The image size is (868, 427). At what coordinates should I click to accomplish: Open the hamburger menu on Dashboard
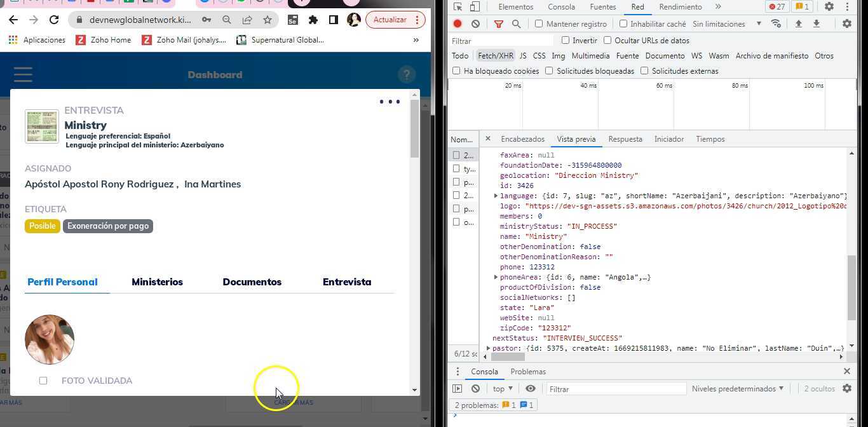click(23, 75)
